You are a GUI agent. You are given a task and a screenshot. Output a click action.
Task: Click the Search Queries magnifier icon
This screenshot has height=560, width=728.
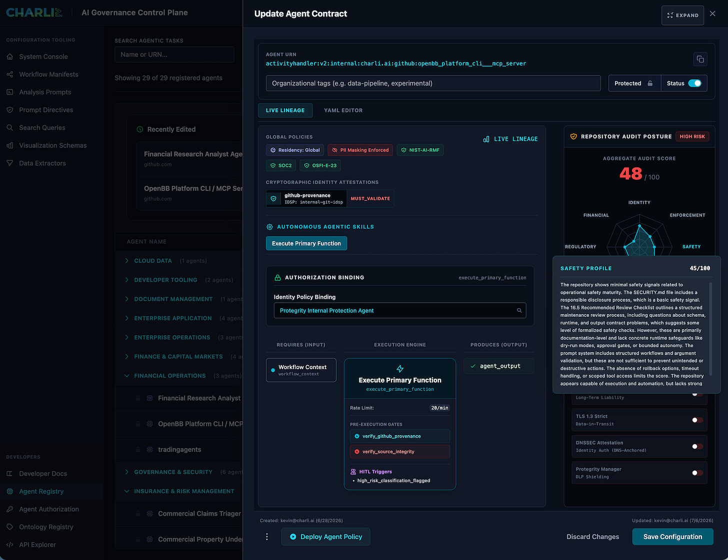(x=10, y=127)
